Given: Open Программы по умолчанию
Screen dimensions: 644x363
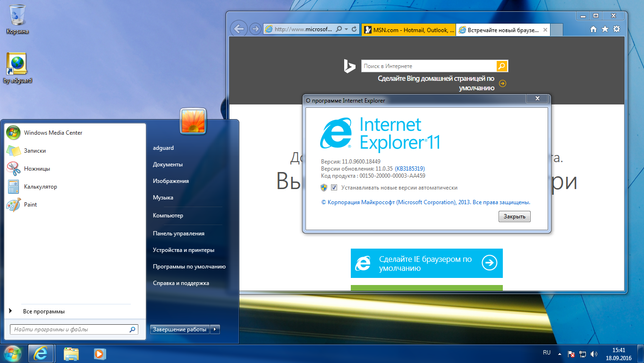Looking at the screenshot, I should [189, 267].
